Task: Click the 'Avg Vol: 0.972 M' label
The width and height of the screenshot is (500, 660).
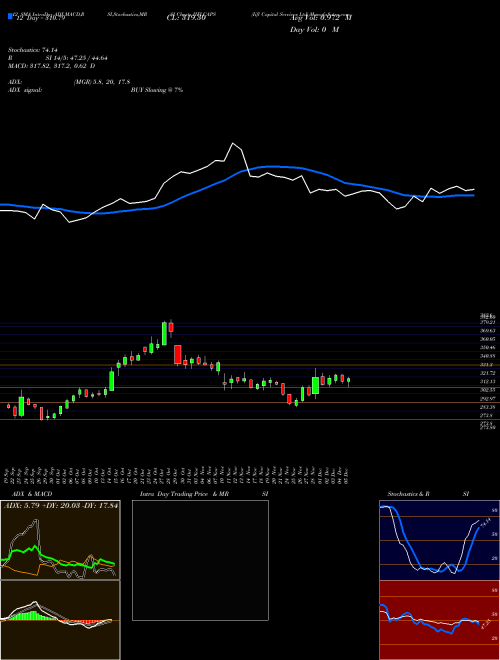Action: tap(321, 18)
